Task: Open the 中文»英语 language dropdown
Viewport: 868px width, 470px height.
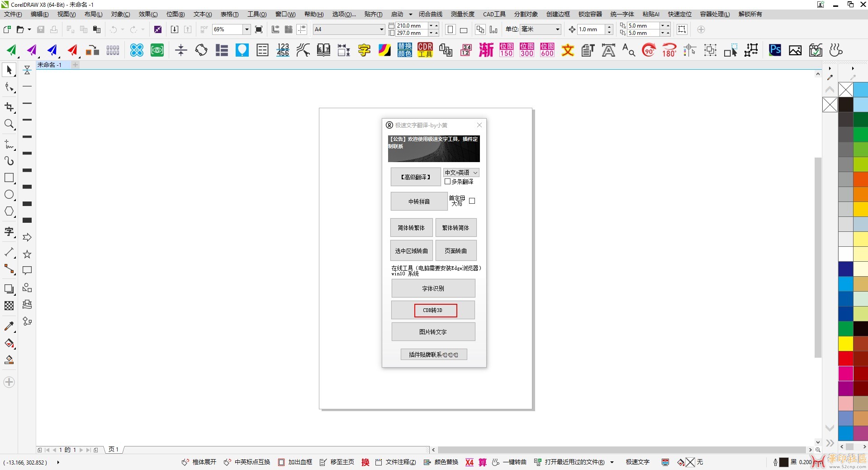Action: (x=461, y=173)
